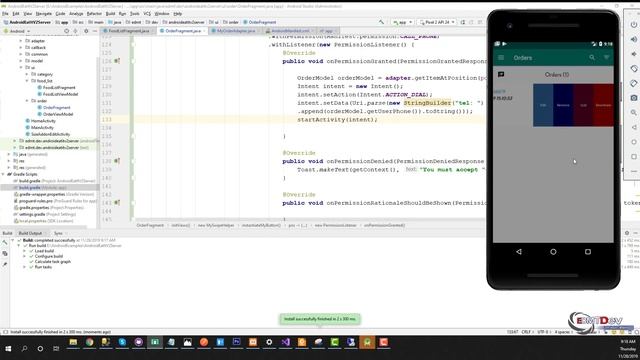Click the Build panel copy-layout icon
Viewport: 640px width, 360px height.
point(5,253)
